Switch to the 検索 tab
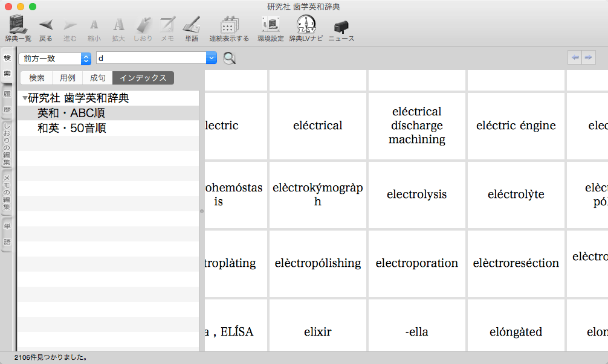608x364 pixels. [37, 78]
